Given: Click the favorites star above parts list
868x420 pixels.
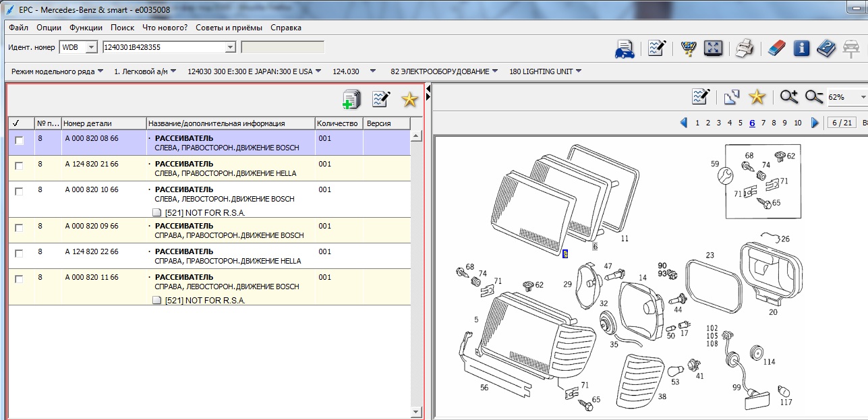Looking at the screenshot, I should (409, 100).
